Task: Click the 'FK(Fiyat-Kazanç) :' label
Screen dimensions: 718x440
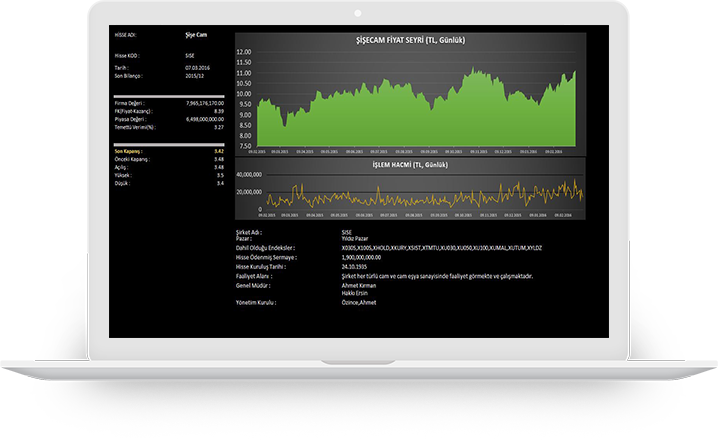Action: point(133,111)
